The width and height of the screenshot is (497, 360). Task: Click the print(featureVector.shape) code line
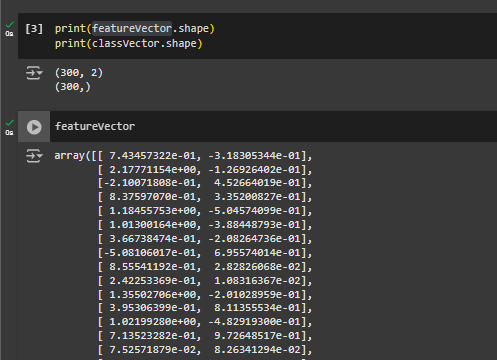tap(135, 29)
